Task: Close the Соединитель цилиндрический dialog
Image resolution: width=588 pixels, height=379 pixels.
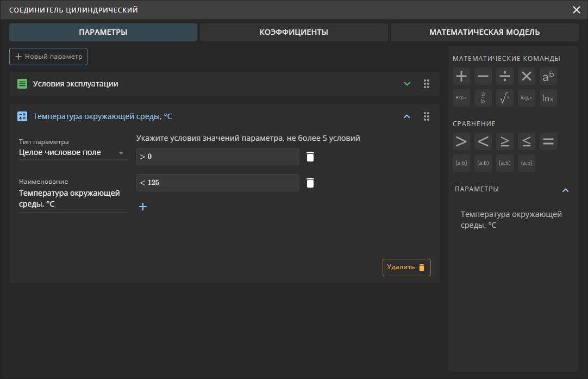Action: coord(577,10)
